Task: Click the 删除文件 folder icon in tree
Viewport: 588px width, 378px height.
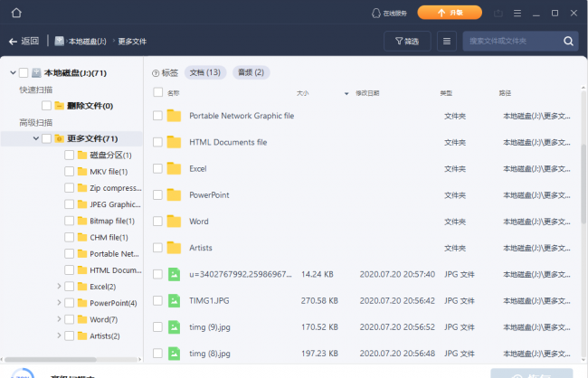Action: 59,106
